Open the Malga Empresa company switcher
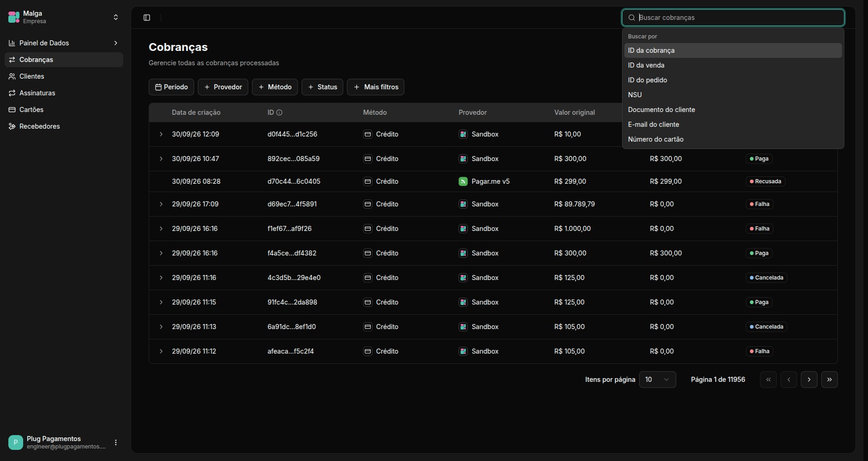 [x=64, y=18]
